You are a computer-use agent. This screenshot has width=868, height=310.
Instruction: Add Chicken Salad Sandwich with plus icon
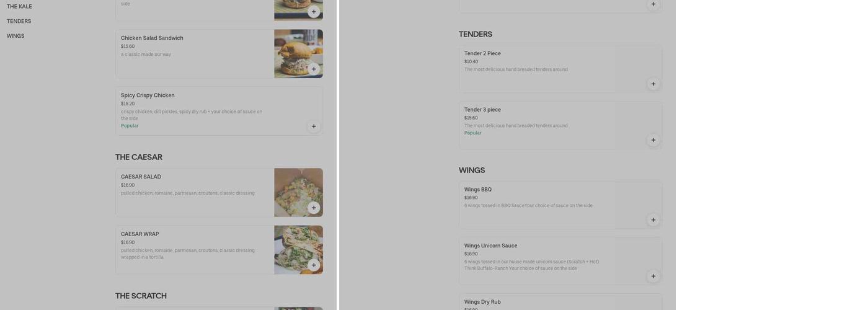coord(314,69)
